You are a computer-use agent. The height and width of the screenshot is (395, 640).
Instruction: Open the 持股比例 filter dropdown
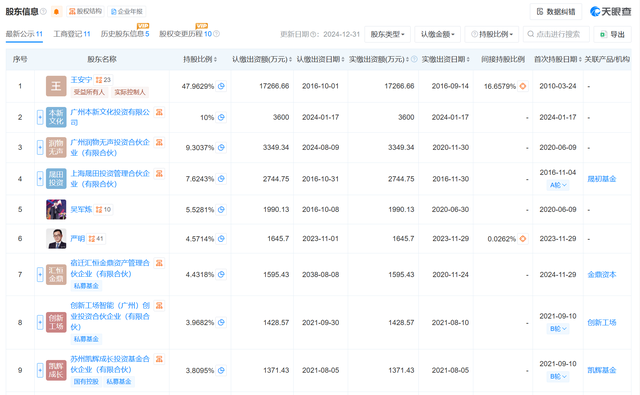click(x=492, y=34)
